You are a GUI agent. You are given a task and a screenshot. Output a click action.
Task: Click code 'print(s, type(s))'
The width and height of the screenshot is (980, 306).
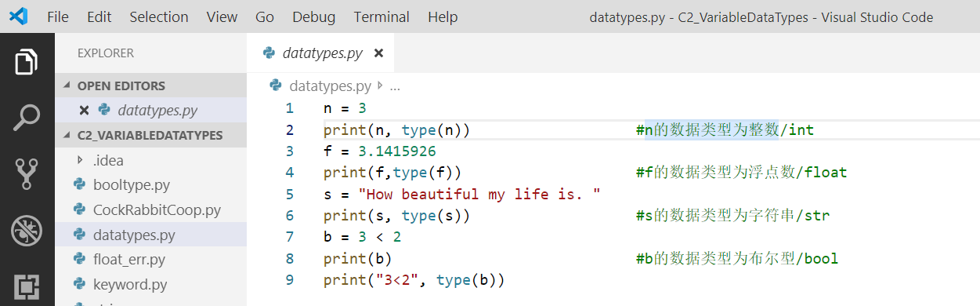pos(396,215)
